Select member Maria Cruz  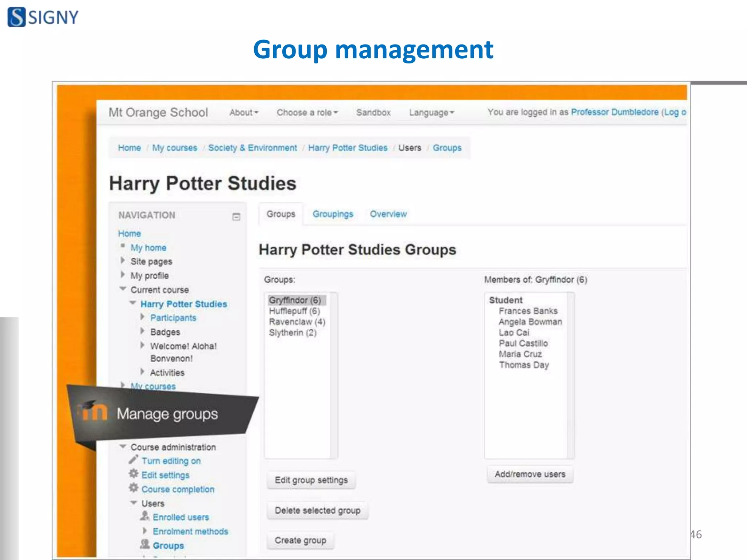click(x=520, y=354)
